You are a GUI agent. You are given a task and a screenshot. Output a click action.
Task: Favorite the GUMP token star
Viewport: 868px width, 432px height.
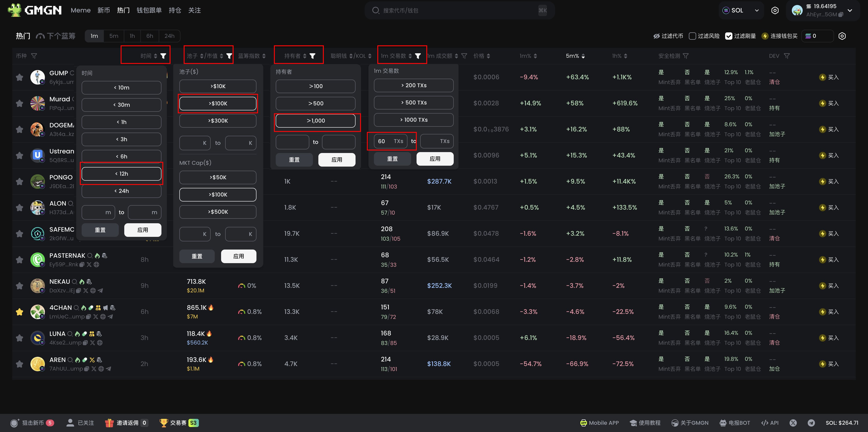(x=20, y=78)
